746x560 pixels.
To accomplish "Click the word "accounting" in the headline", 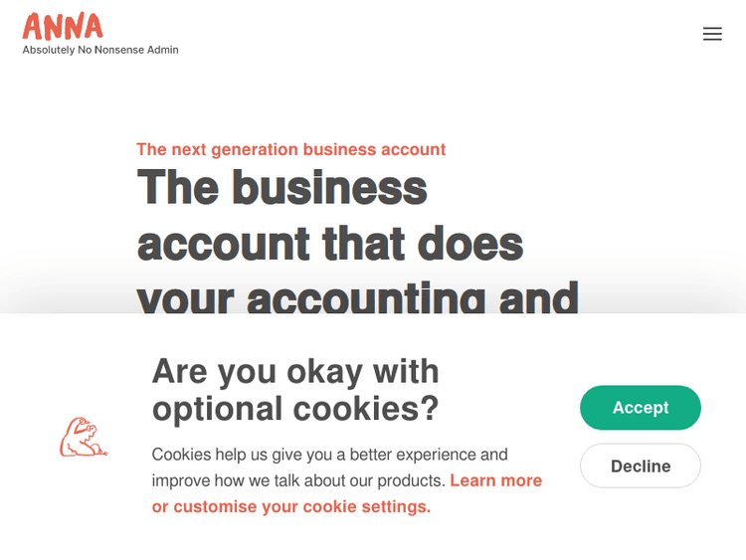I will point(366,297).
